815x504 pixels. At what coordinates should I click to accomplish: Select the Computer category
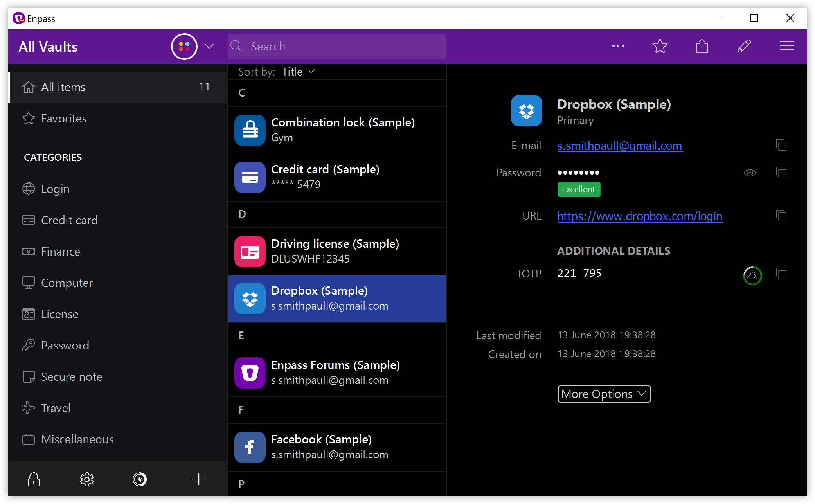coord(117,283)
